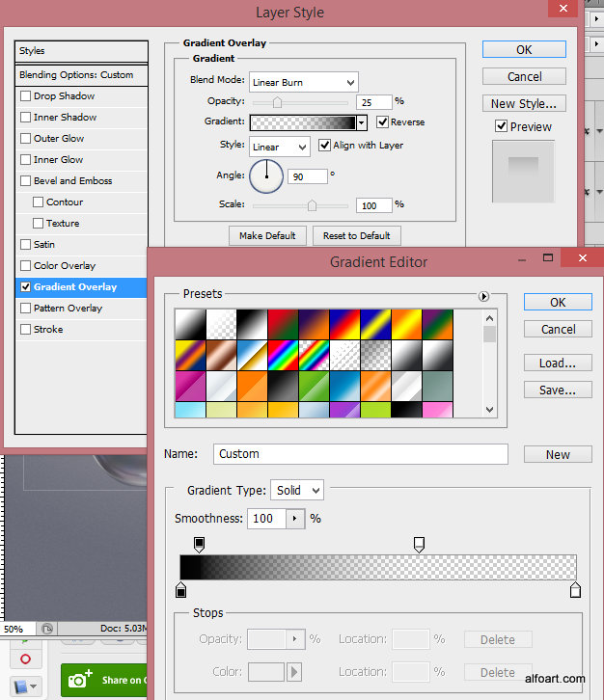This screenshot has height=700, width=604.
Task: Open the Presets flyout menu arrow
Action: 483,296
